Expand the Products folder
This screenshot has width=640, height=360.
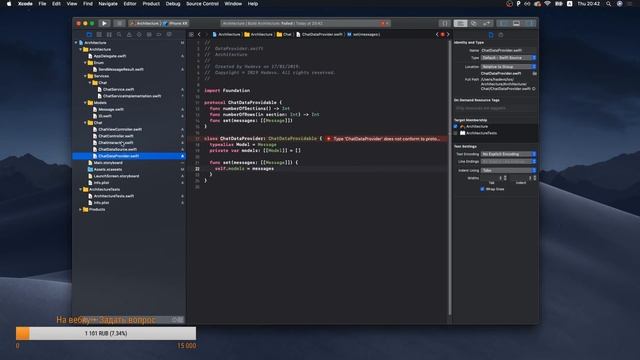(x=80, y=209)
